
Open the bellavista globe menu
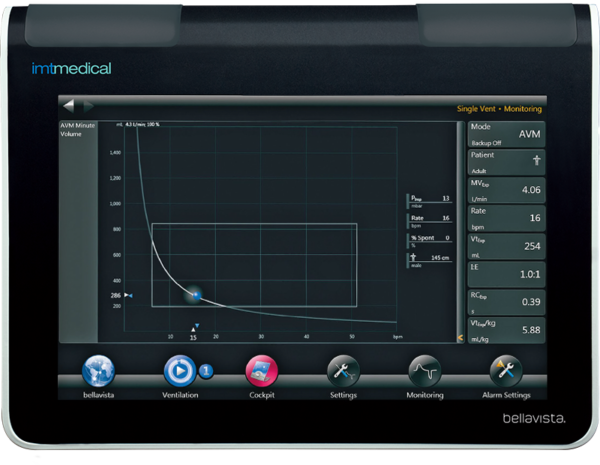pos(99,372)
